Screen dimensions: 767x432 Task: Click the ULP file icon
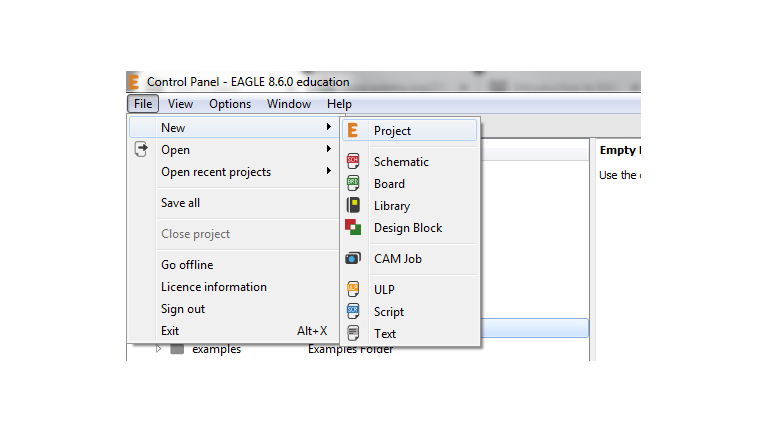click(x=353, y=290)
